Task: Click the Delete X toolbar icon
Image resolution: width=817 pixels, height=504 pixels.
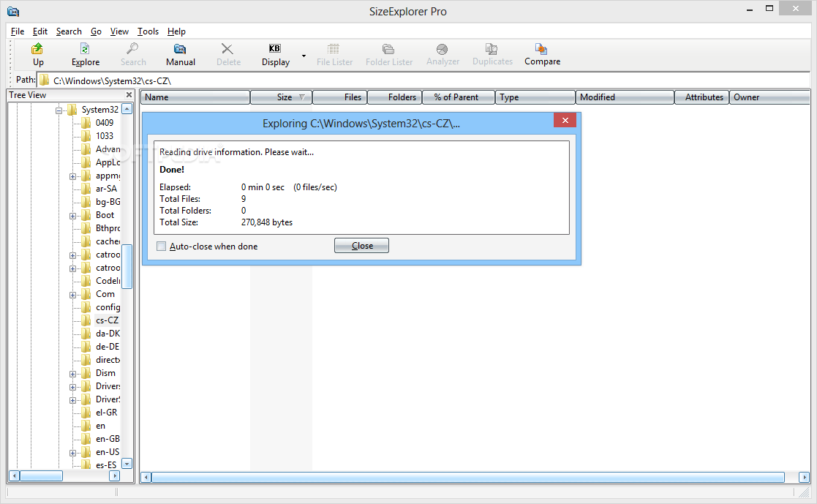Action: [x=227, y=49]
